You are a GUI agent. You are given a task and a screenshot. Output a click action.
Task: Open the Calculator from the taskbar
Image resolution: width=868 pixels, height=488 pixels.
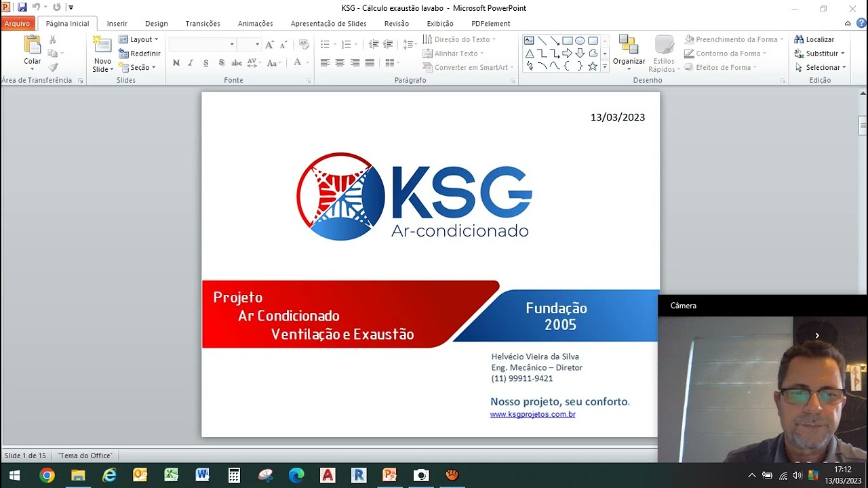click(234, 475)
